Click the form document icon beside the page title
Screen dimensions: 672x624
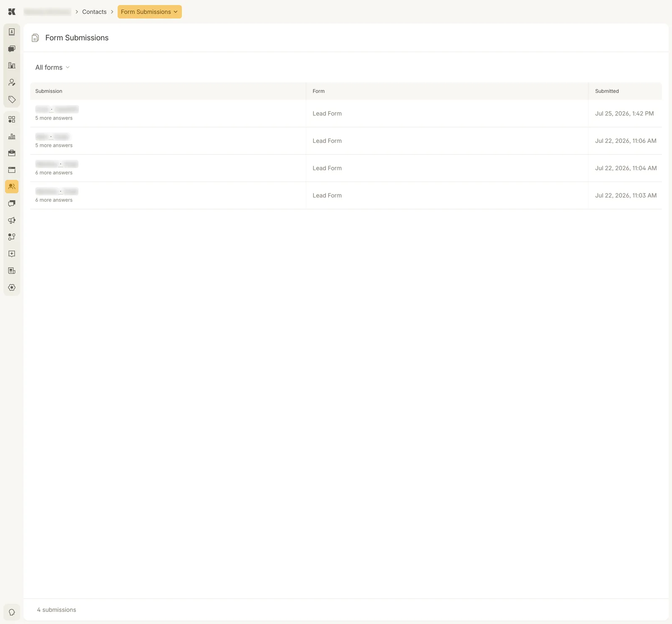point(35,38)
